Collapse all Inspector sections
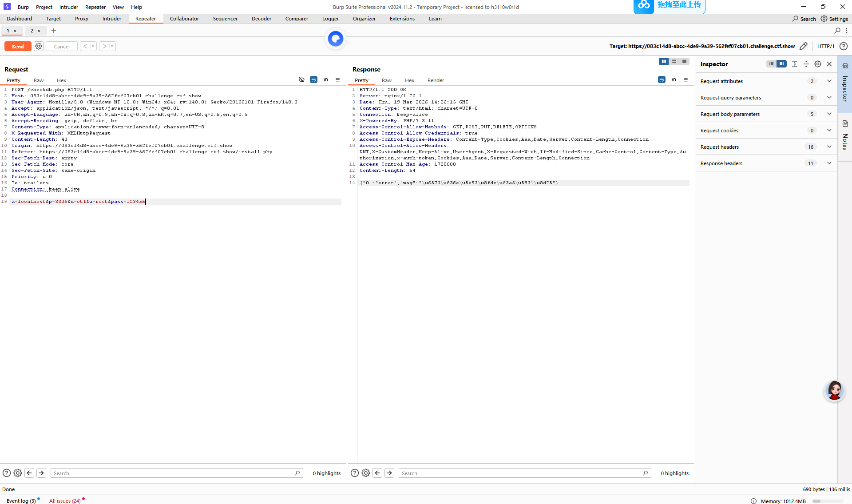The image size is (852, 504). tap(806, 64)
